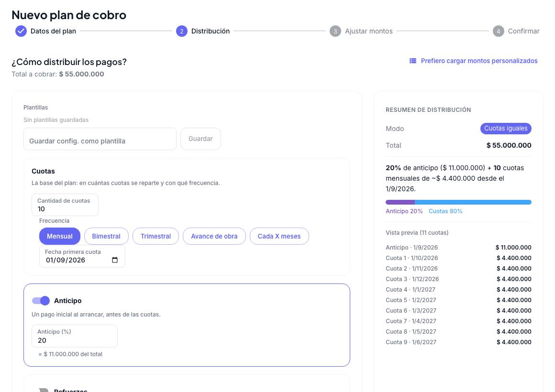Click the Anticipo (%) input field

pos(75,336)
